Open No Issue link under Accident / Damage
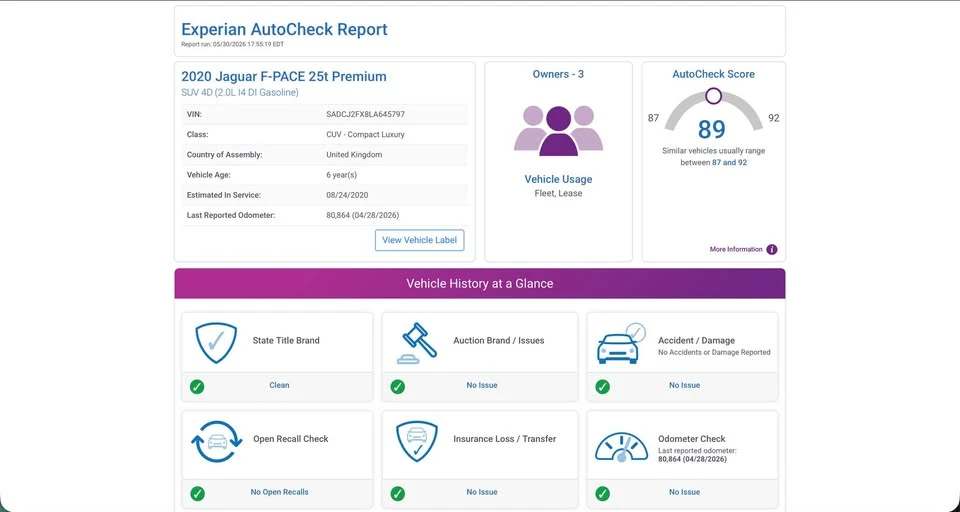The width and height of the screenshot is (960, 512). (684, 385)
